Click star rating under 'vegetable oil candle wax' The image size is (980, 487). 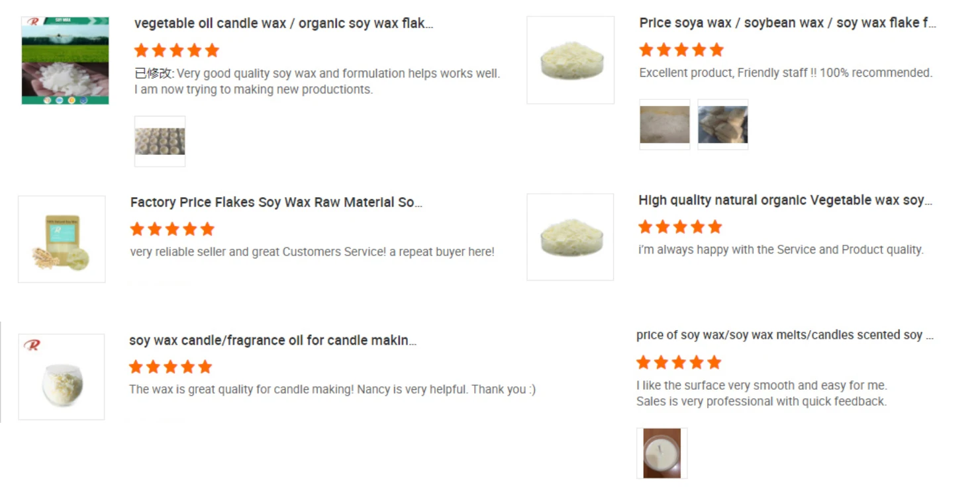176,51
